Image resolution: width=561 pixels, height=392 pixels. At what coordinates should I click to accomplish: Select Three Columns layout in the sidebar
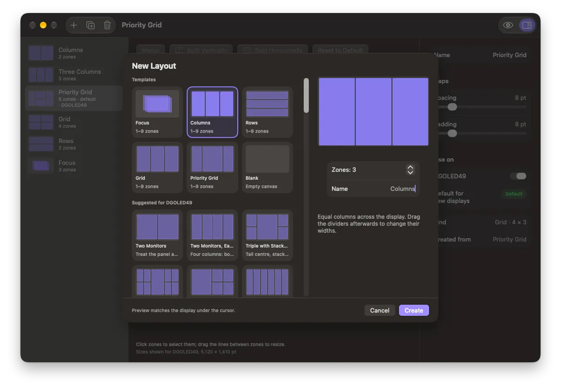[74, 75]
